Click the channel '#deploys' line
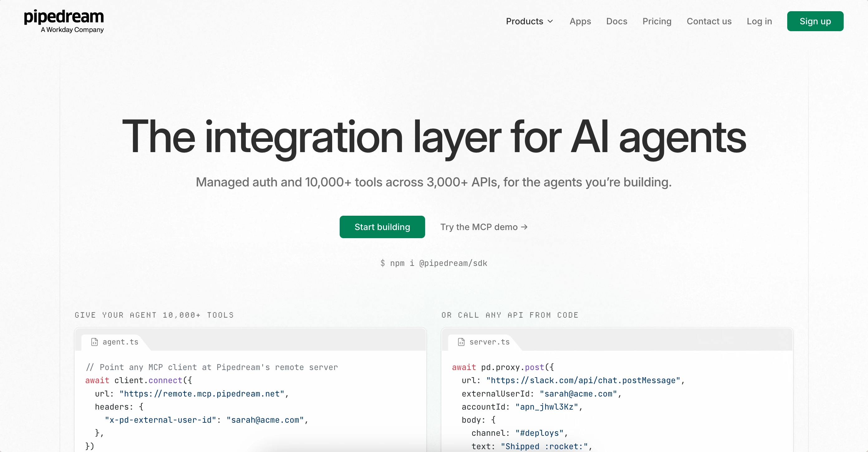This screenshot has height=452, width=868. coord(520,433)
